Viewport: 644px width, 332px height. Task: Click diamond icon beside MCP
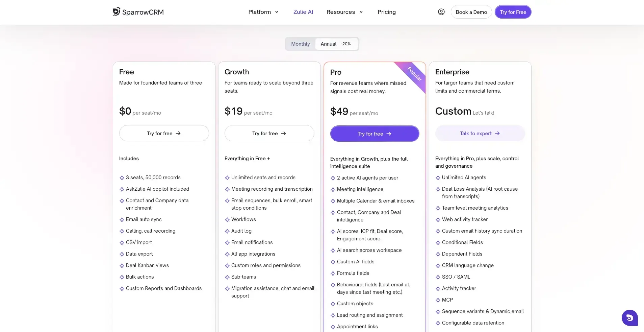click(438, 300)
